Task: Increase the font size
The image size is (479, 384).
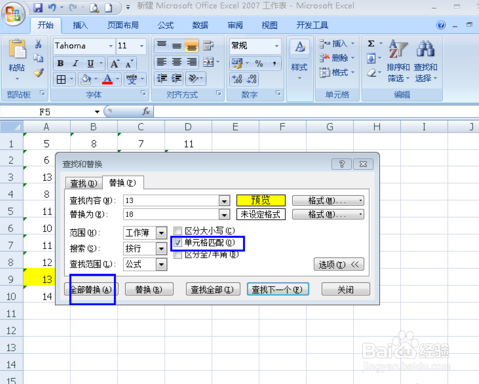Action: tap(115, 63)
